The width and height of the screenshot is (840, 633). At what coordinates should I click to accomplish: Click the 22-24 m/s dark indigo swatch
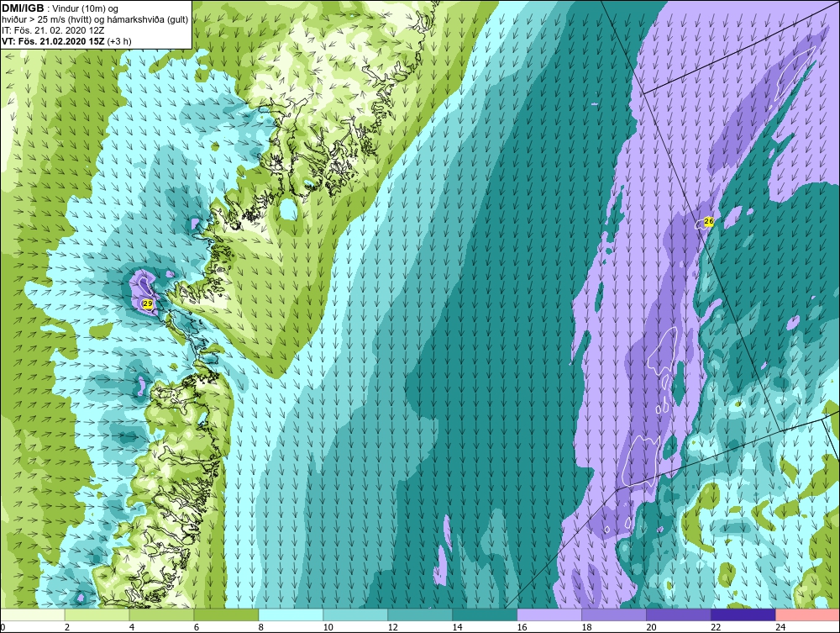[x=743, y=615]
